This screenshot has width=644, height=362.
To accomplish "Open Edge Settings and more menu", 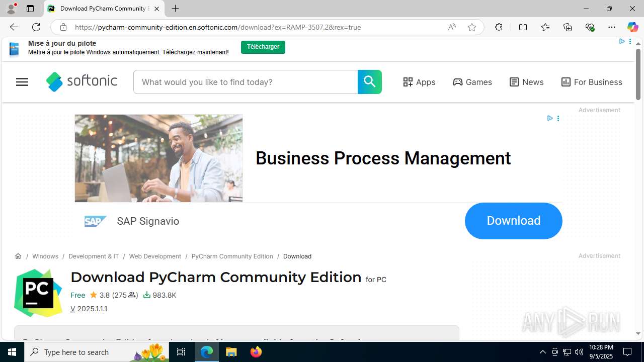I will coord(612,27).
